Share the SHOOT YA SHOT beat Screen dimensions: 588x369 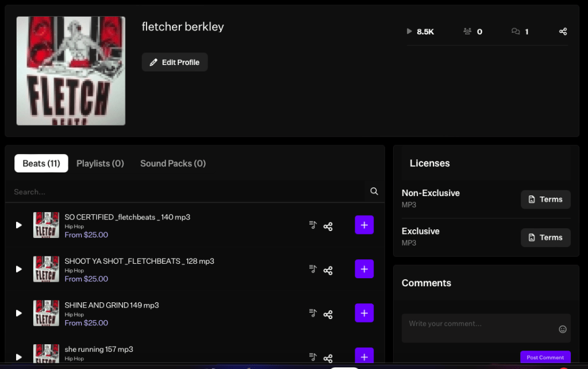[328, 270]
